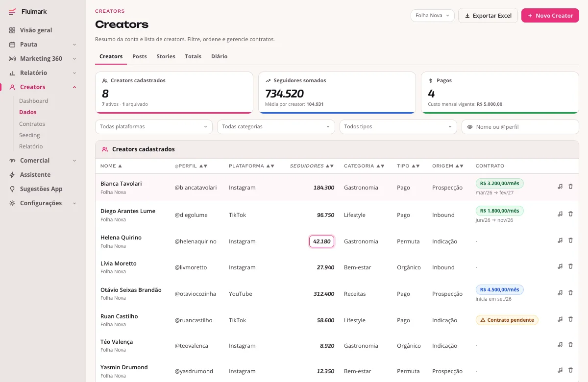Expand the Comercial sidebar section
Viewport: 588px width, 382px height.
pos(43,160)
